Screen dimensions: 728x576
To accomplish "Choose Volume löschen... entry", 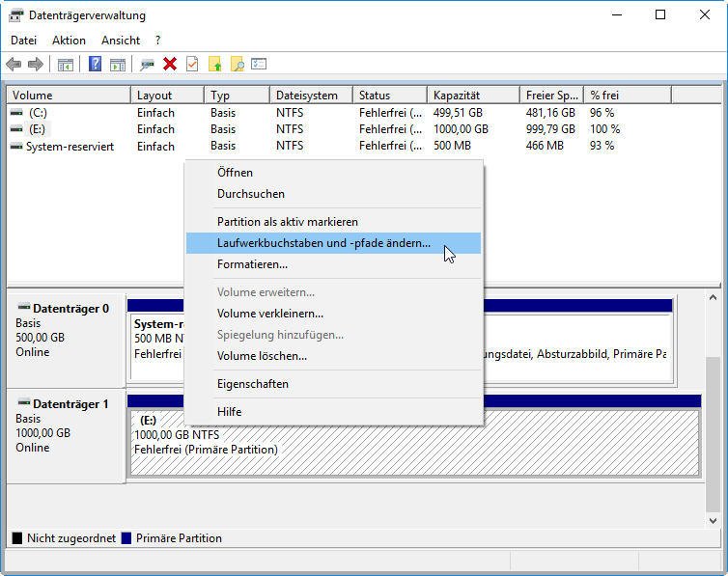I will click(x=333, y=356).
